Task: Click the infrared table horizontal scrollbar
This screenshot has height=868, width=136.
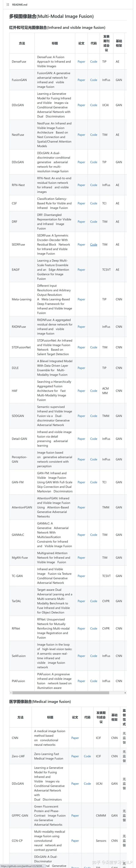Action: (x=61, y=693)
